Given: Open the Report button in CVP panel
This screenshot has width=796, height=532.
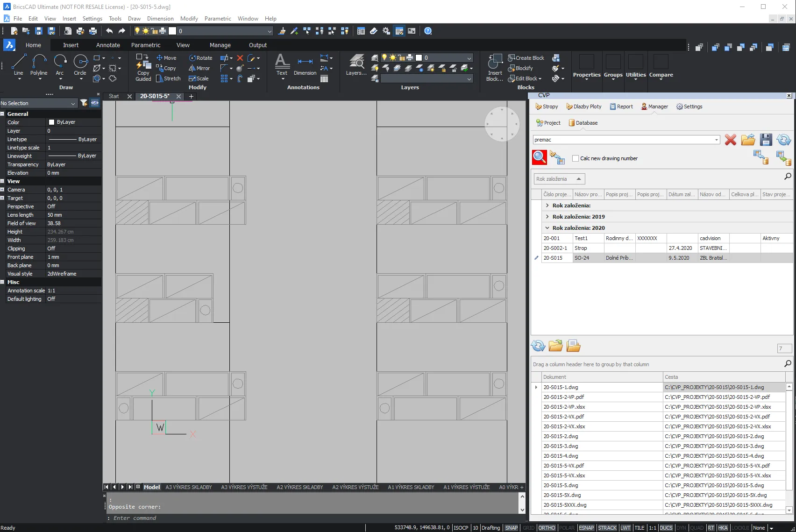Looking at the screenshot, I should (621, 106).
